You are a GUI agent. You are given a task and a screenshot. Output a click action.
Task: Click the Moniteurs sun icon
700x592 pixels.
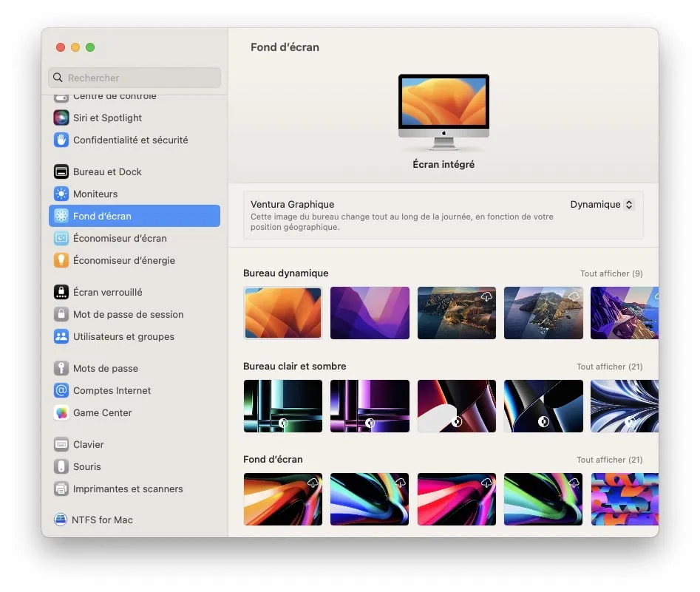[x=61, y=194]
